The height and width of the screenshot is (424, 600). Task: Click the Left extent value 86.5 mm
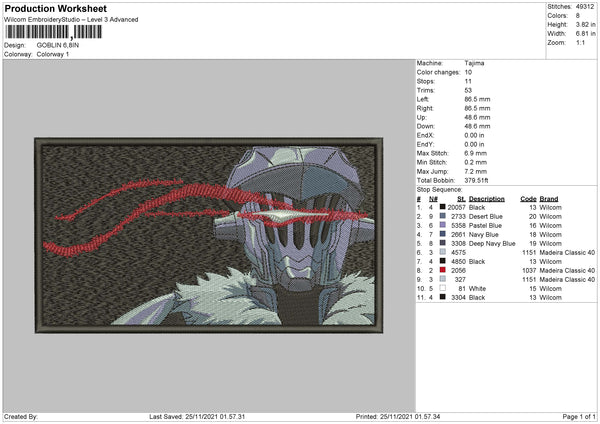click(477, 99)
